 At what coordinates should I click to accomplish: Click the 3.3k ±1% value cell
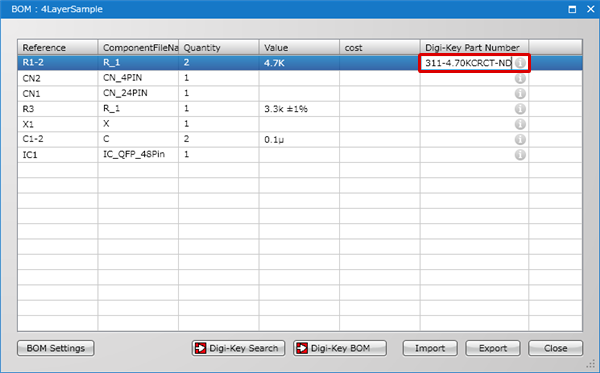(299, 109)
